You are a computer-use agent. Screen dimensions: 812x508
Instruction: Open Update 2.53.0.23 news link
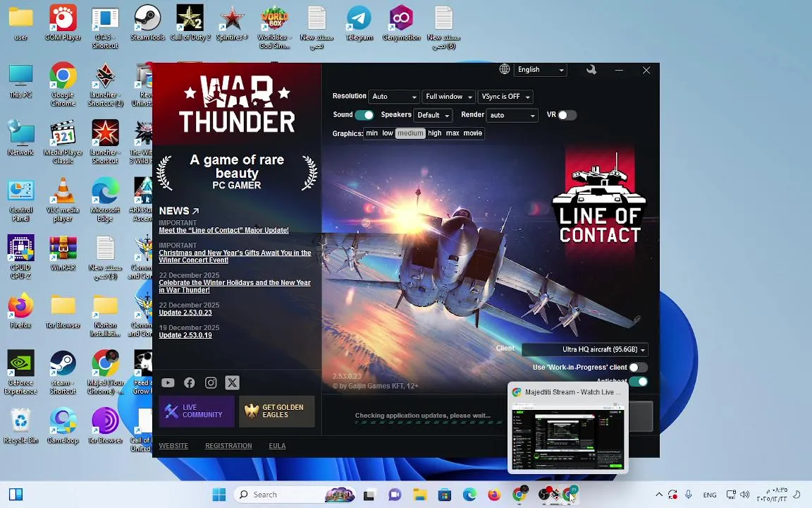(185, 313)
